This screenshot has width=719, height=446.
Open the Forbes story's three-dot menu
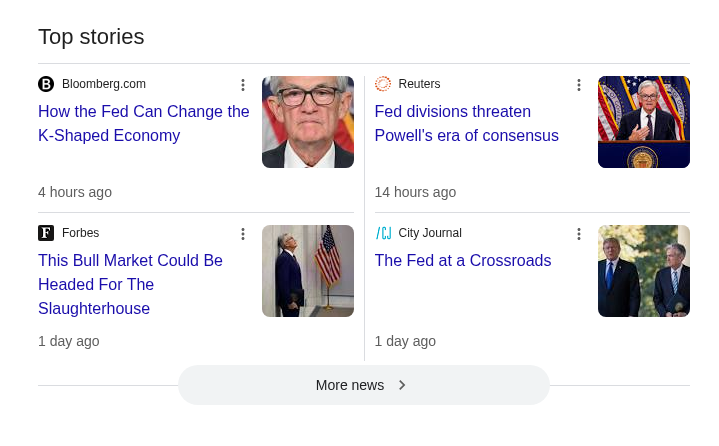pyautogui.click(x=242, y=234)
